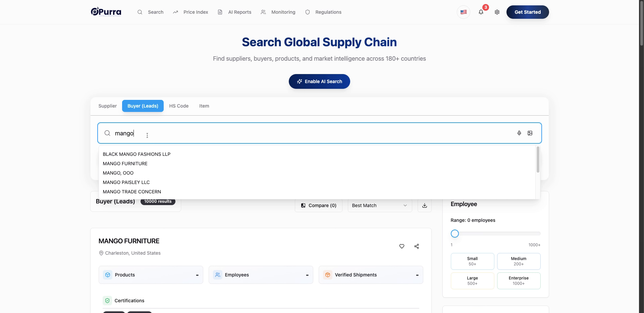Image resolution: width=644 pixels, height=313 pixels.
Task: Open the Best Match sort dropdown
Action: pos(380,205)
